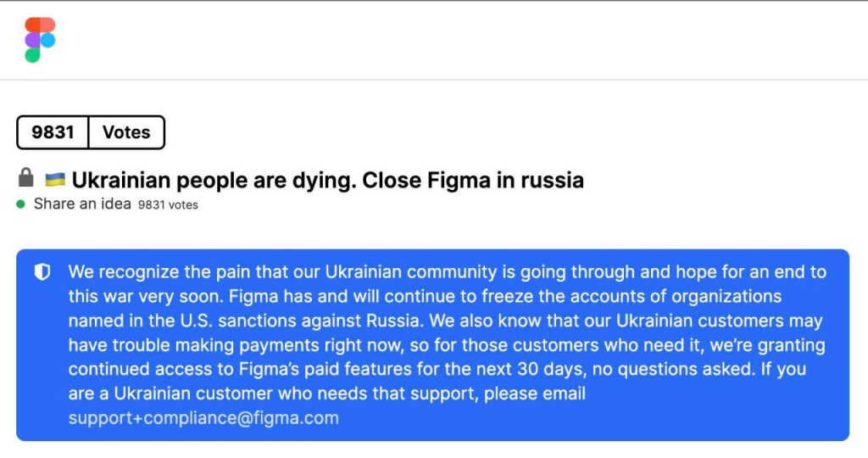The image size is (868, 458).
Task: Open the support+compliance@figma.com email link
Action: [x=203, y=417]
